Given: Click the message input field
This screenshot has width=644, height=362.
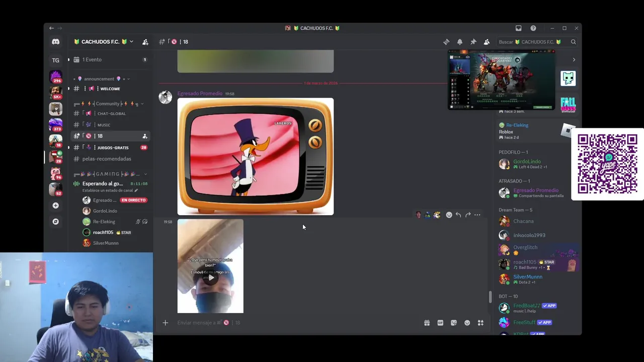Looking at the screenshot, I should click(297, 323).
